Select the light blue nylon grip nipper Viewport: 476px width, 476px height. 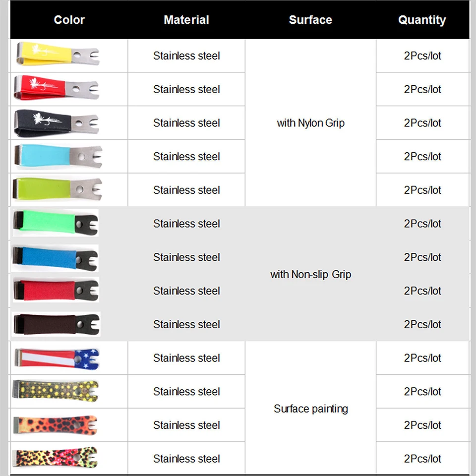pos(58,156)
